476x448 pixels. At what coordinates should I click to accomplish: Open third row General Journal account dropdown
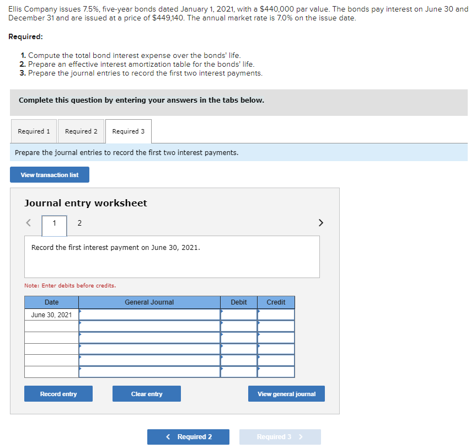point(149,338)
